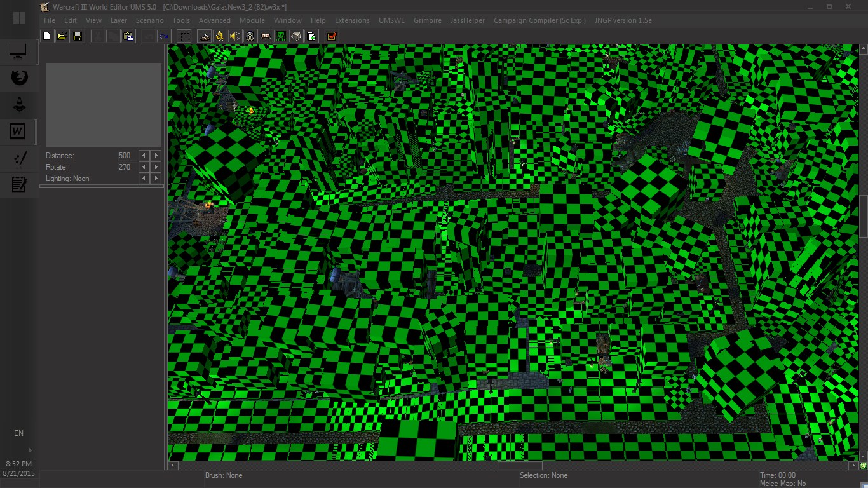Open the brush app taskbar icon
This screenshot has height=488, width=868.
click(x=18, y=158)
